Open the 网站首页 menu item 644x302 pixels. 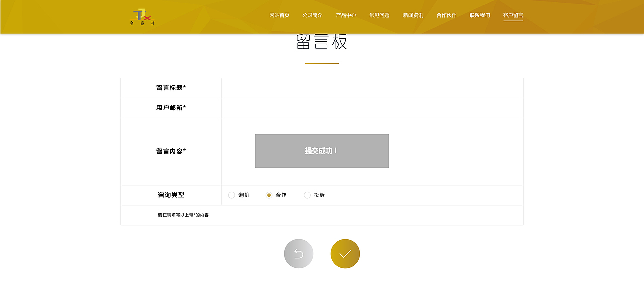[x=279, y=15]
